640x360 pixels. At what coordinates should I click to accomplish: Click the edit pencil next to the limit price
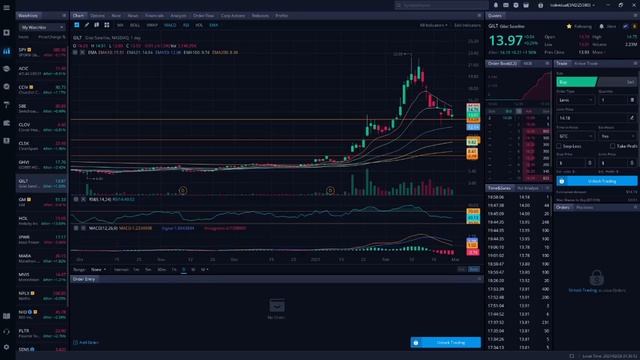tap(632, 118)
